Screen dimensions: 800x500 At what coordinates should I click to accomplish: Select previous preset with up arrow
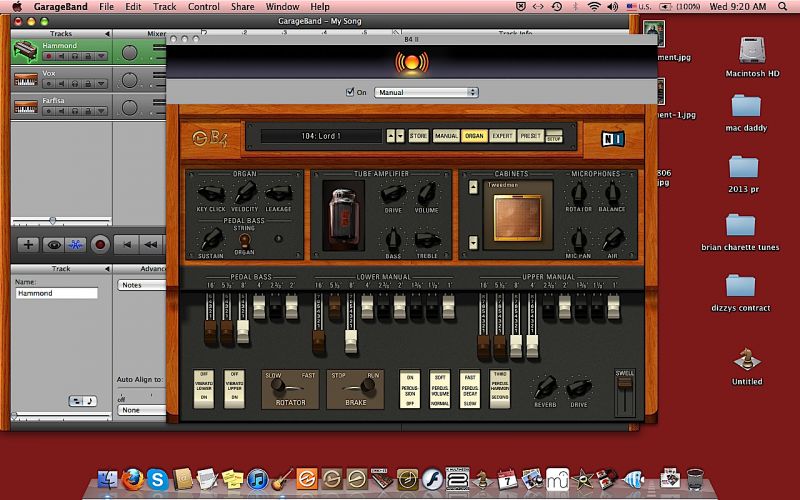point(391,136)
